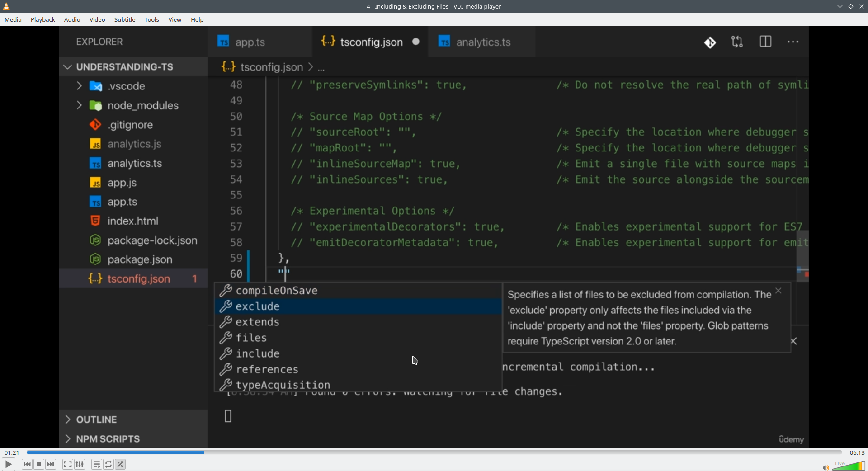Screen dimensions: 868x471
Task: Toggle fullscreen video mode
Action: [68, 464]
